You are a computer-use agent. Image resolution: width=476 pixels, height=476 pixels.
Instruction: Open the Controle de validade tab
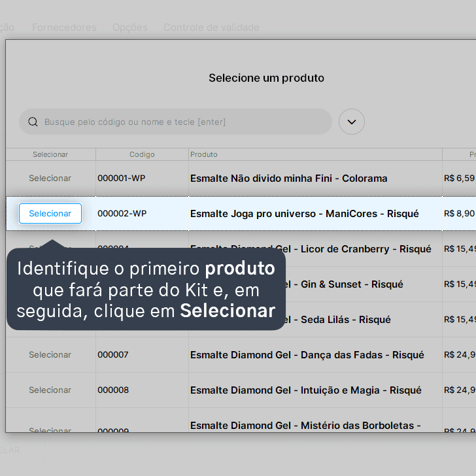coord(211,27)
